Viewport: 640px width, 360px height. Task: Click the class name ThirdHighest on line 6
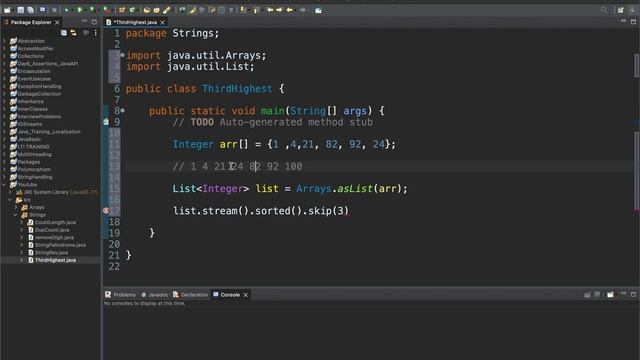pos(237,89)
